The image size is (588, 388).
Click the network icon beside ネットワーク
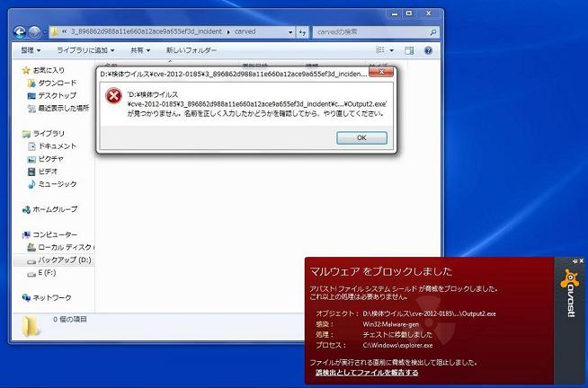point(26,298)
